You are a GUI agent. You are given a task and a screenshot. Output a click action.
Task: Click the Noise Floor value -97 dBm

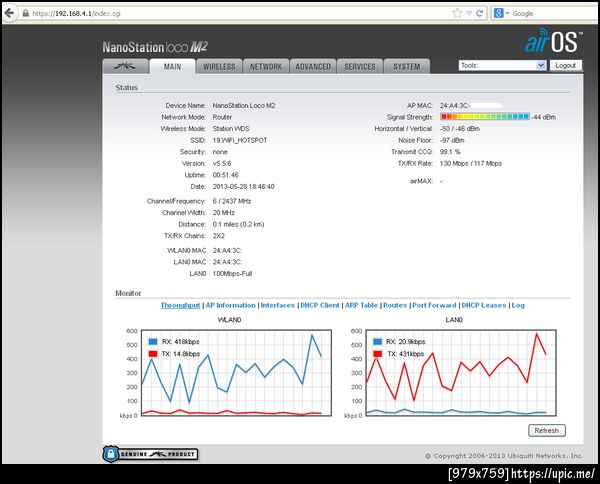point(452,140)
